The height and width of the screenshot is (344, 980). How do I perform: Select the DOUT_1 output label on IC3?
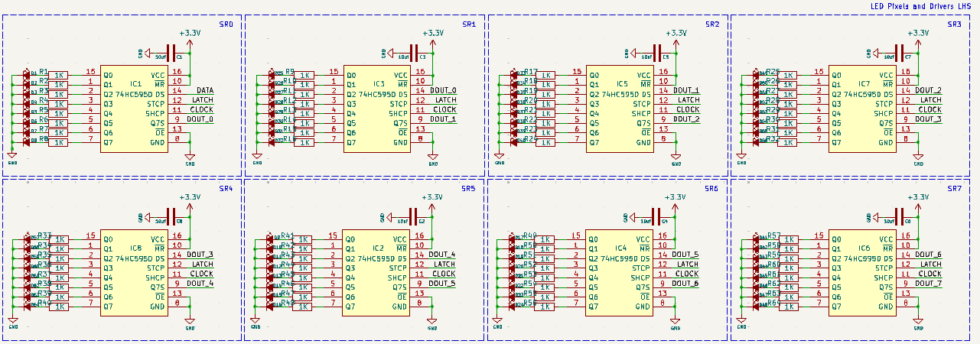(443, 119)
